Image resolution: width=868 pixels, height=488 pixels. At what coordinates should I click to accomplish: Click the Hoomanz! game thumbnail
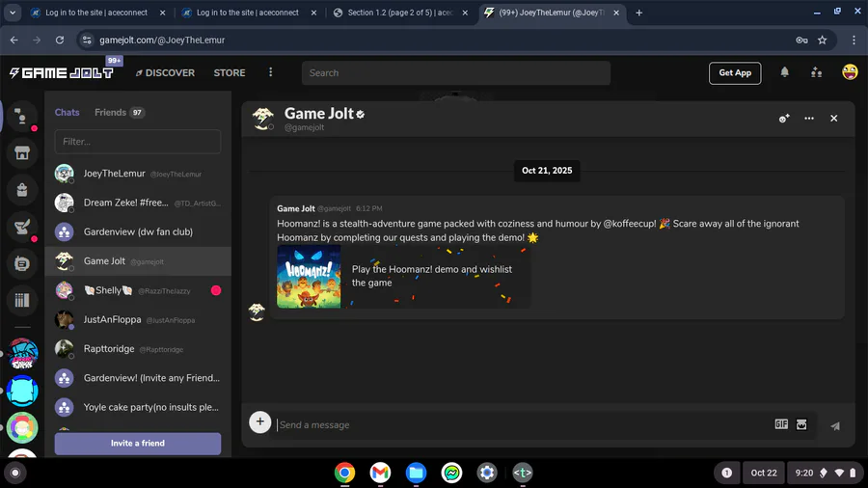[x=309, y=276]
